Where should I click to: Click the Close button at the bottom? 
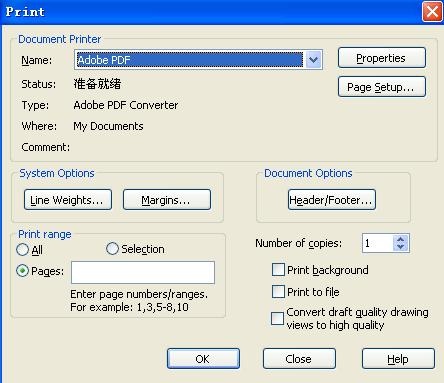299,359
